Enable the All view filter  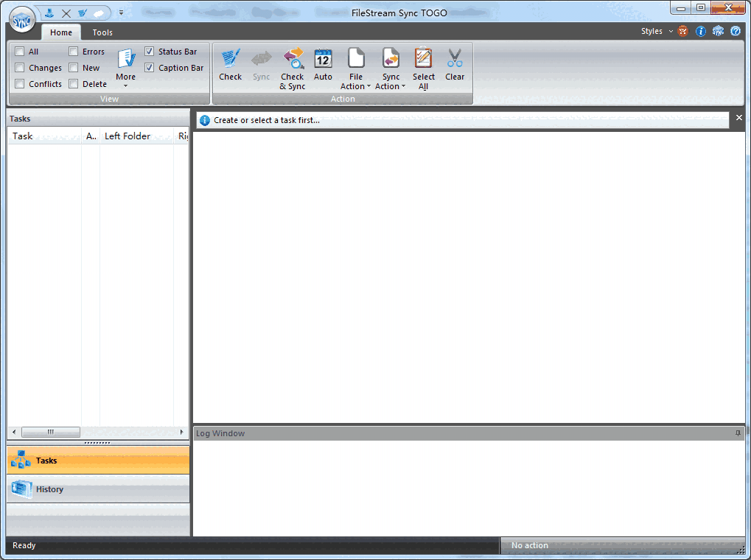coord(19,51)
